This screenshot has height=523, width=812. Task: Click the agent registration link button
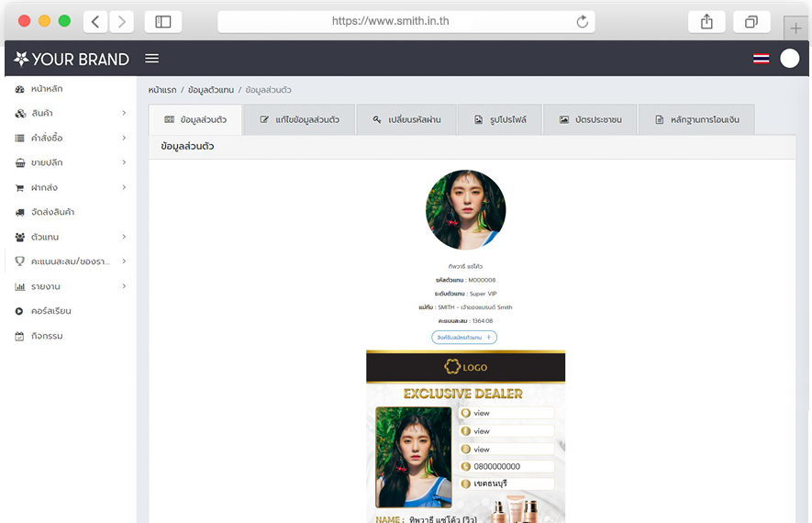point(464,338)
